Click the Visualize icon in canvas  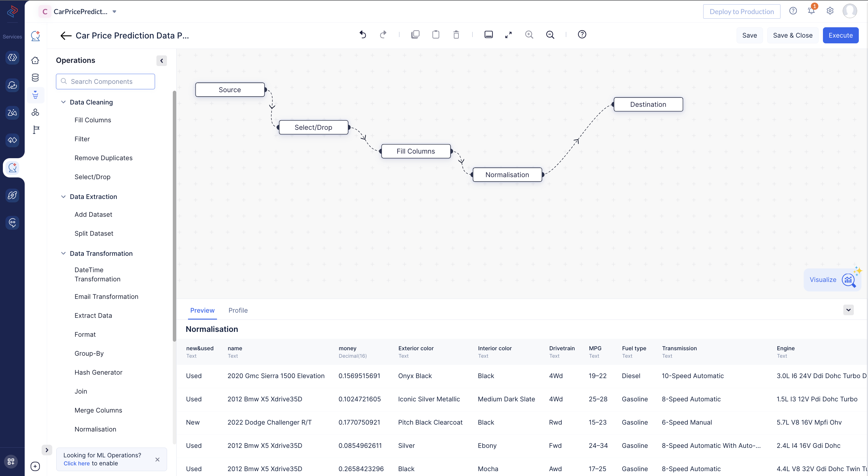[848, 280]
